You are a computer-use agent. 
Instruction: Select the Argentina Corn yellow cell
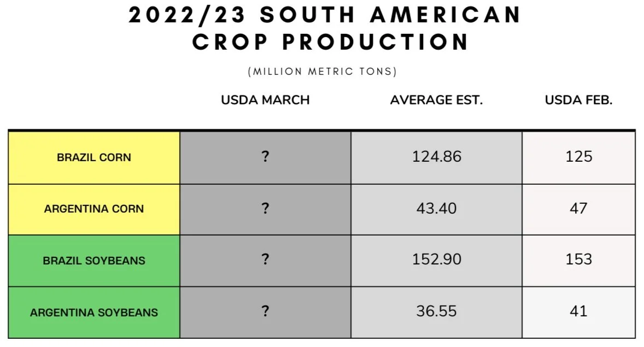(94, 209)
